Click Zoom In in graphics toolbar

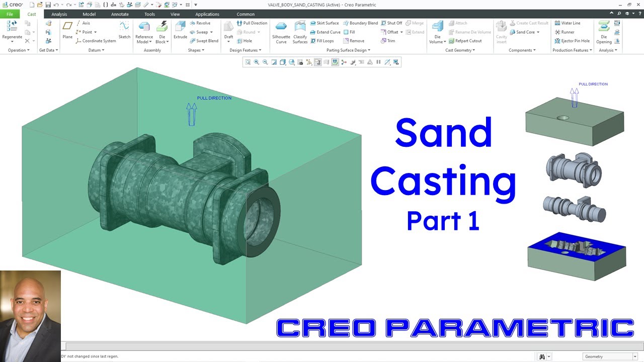point(257,62)
